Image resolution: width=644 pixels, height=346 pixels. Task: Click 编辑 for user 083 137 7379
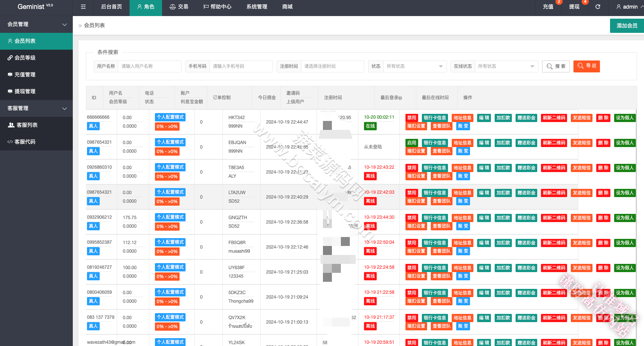point(484,318)
